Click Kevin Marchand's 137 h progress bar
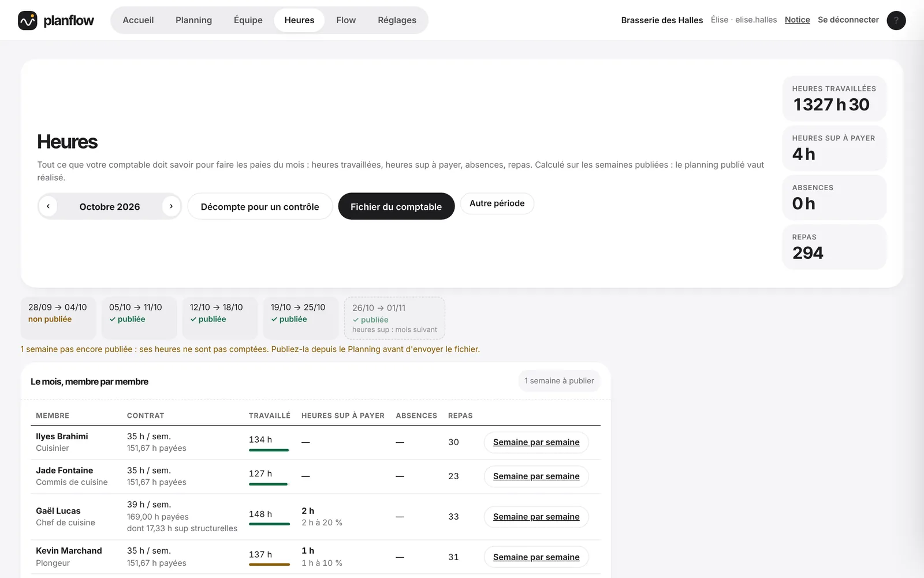The height and width of the screenshot is (578, 924). tap(269, 564)
